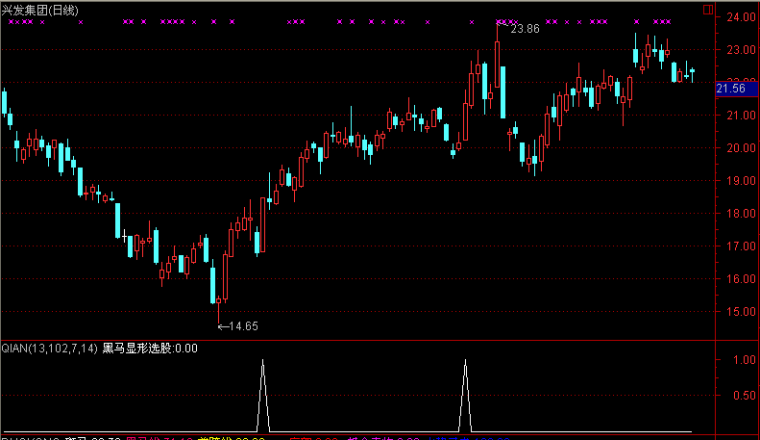The height and width of the screenshot is (440, 760).
Task: Click the 0.50 label on indicator axis
Action: coord(741,394)
